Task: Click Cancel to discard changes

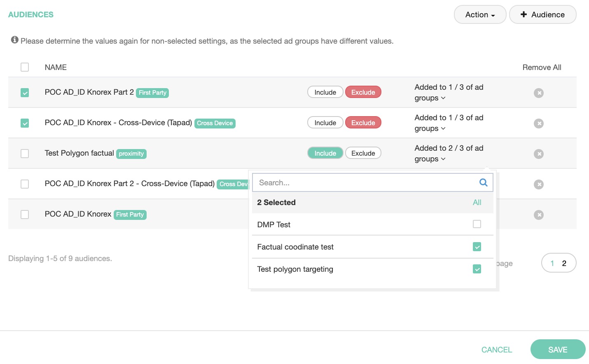Action: tap(496, 350)
